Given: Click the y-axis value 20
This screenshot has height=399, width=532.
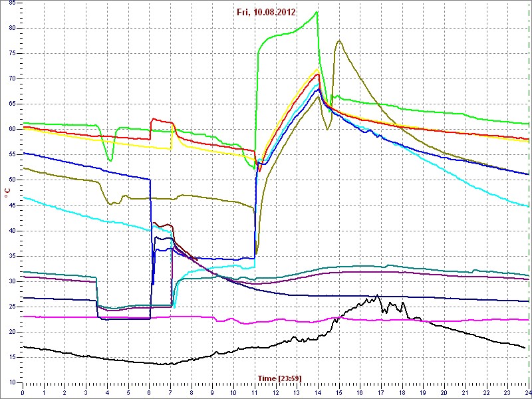Looking at the screenshot, I should click(x=11, y=332).
